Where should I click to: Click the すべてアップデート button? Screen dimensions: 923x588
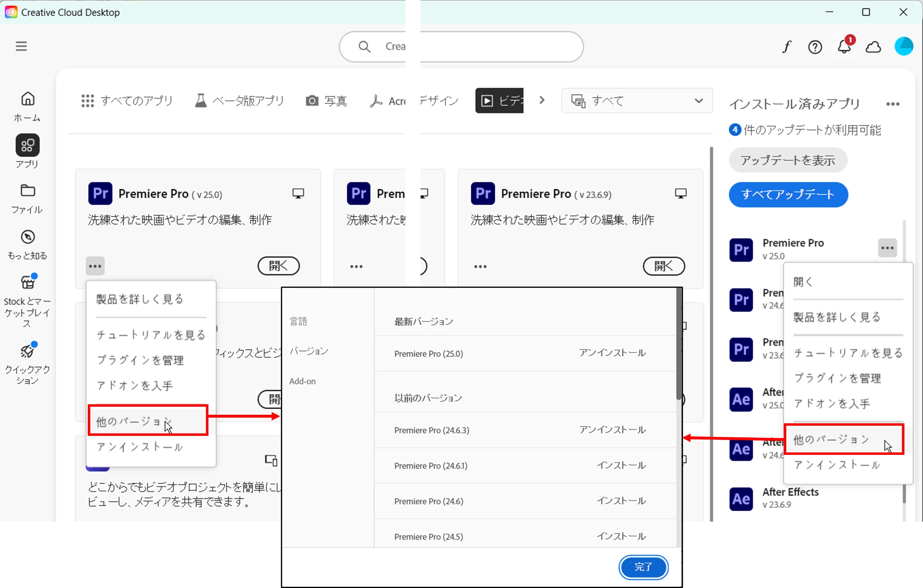pyautogui.click(x=788, y=195)
